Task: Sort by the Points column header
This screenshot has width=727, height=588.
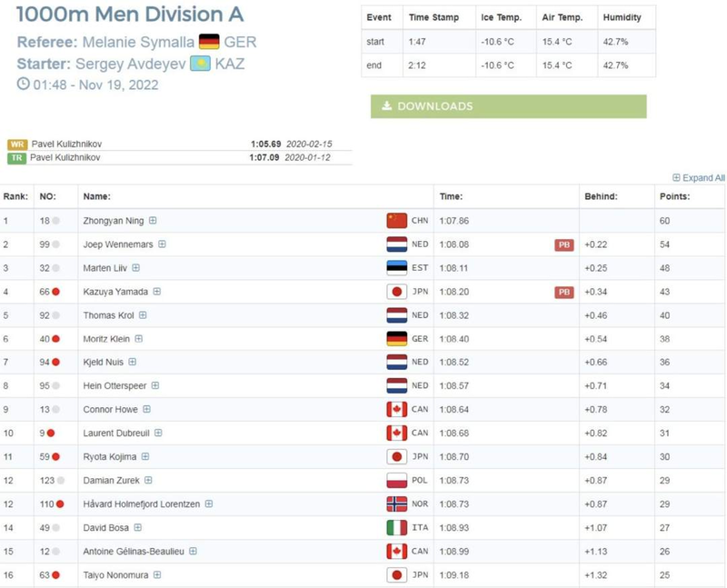Action: [673, 196]
